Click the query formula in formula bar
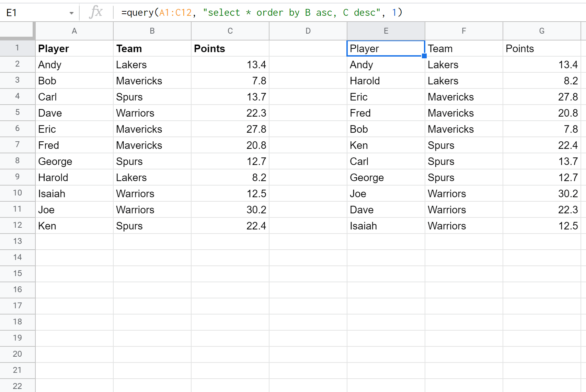 point(262,13)
